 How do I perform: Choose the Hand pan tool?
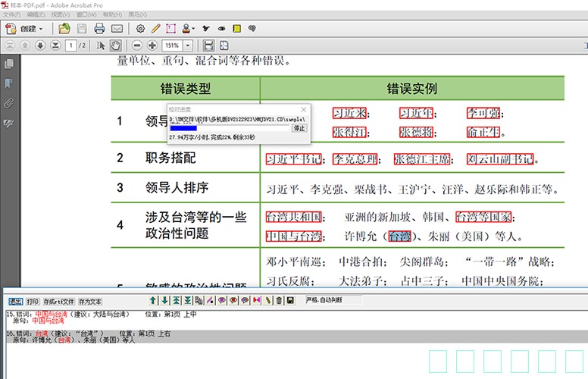coord(115,45)
